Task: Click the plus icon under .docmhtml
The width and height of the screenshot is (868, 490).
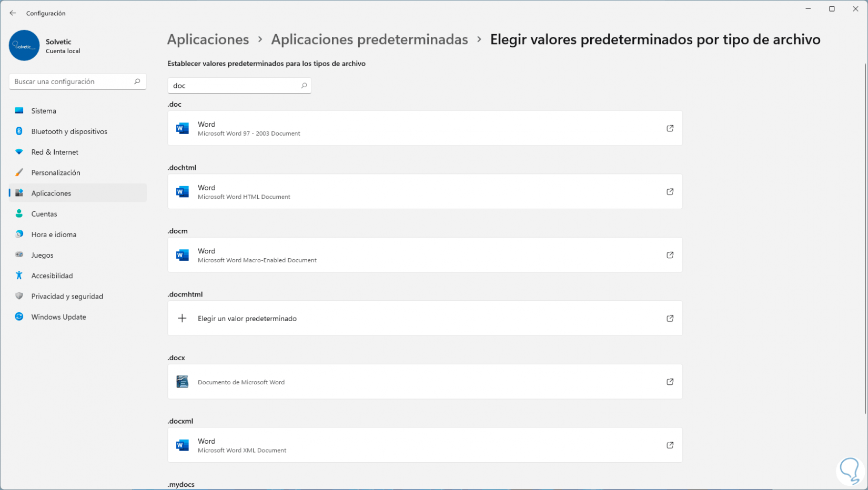Action: click(182, 318)
